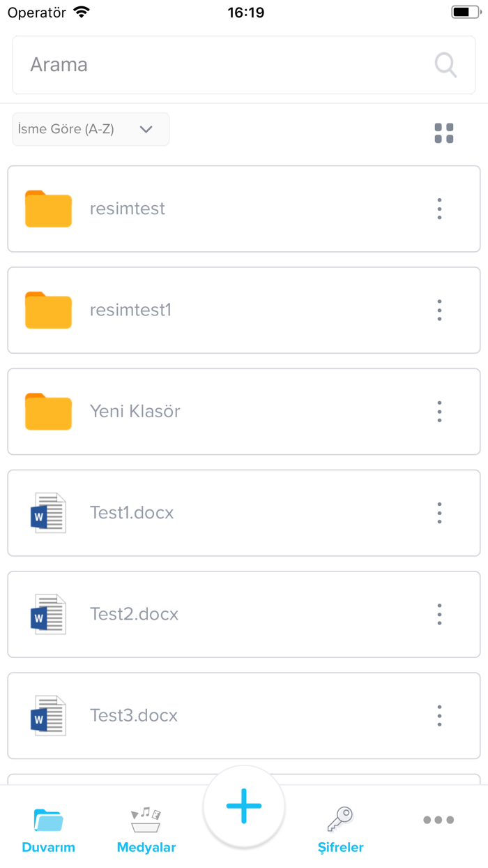Open three-dot menu for Test1.docx
488x868 pixels.
pos(439,513)
